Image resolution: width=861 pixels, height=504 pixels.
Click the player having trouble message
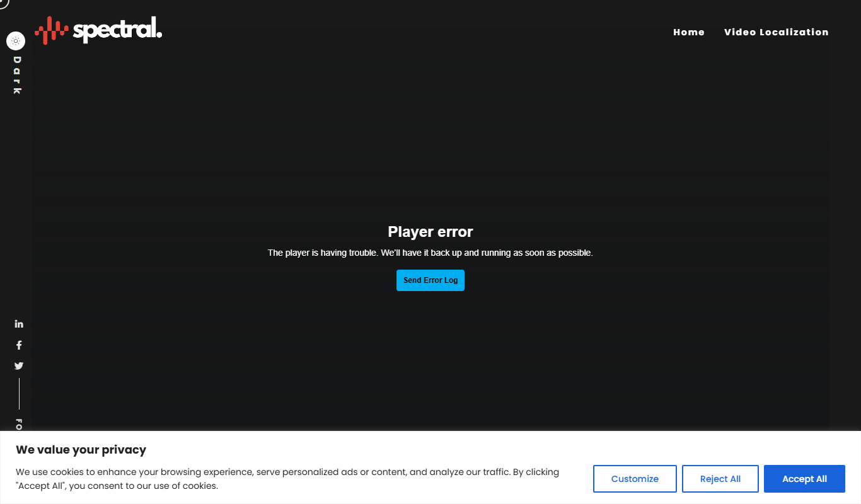pos(430,253)
